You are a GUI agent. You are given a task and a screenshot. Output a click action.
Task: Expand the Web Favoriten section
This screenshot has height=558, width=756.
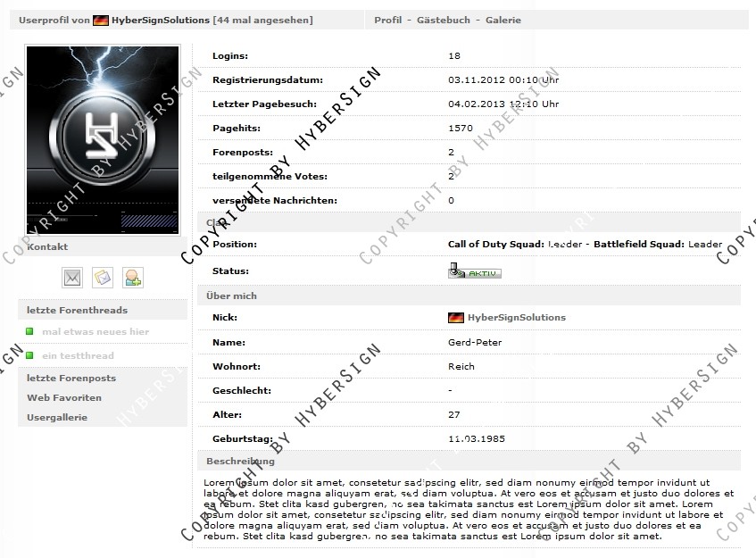(x=64, y=397)
